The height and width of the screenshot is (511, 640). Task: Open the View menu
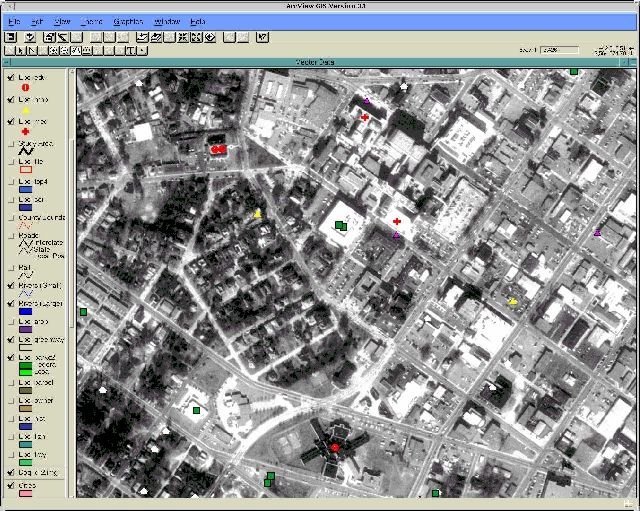pos(62,22)
